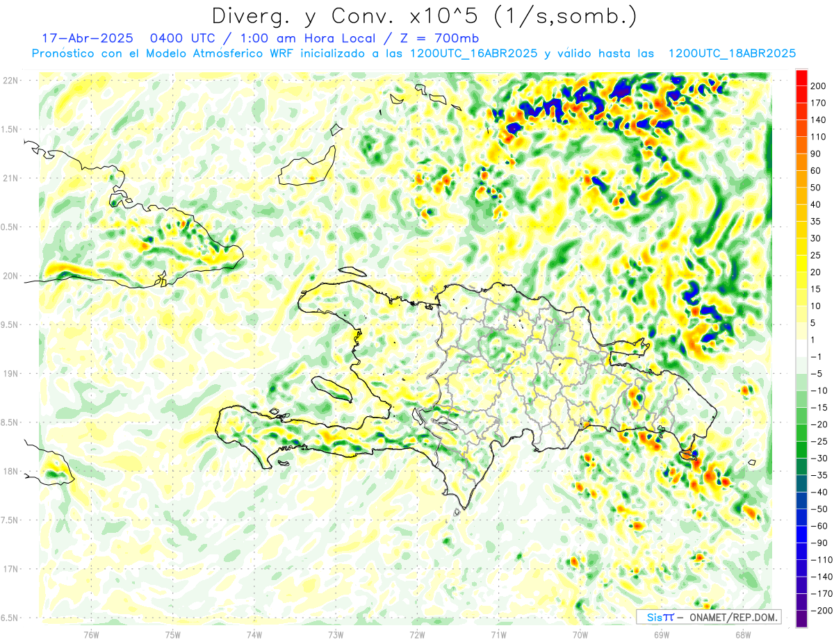Click the "76W" longitude label
834x644 pixels.
pos(91,634)
